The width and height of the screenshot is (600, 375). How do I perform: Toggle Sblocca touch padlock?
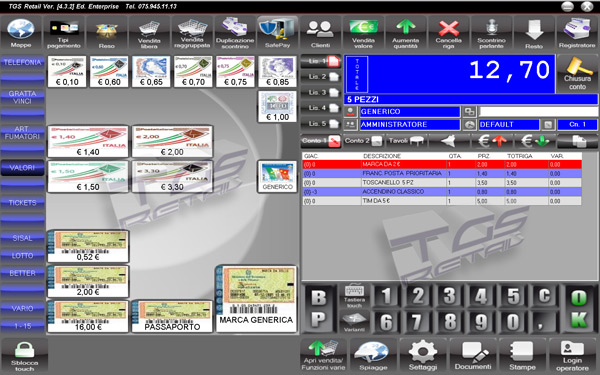(x=24, y=355)
